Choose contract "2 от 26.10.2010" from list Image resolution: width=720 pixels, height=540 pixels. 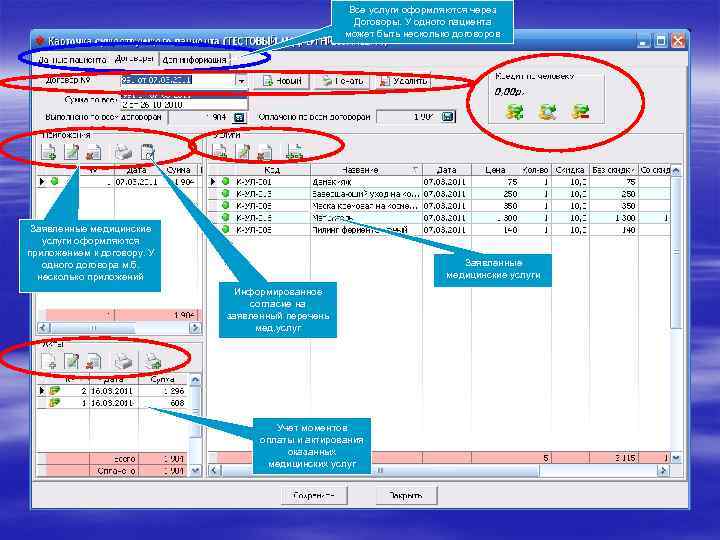(x=184, y=105)
